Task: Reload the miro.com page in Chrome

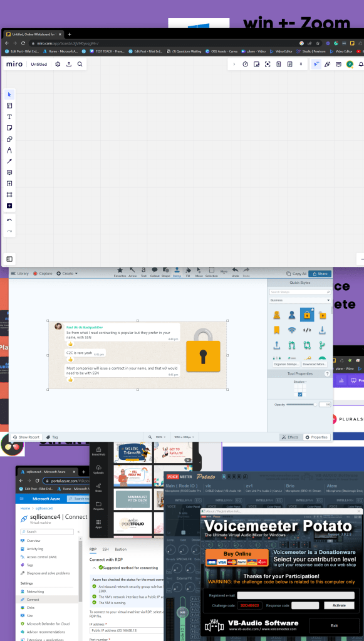Action: tap(23, 43)
